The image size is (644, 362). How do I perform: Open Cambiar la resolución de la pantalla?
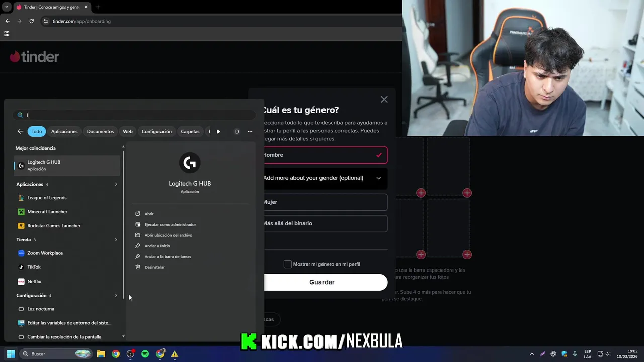click(x=66, y=337)
